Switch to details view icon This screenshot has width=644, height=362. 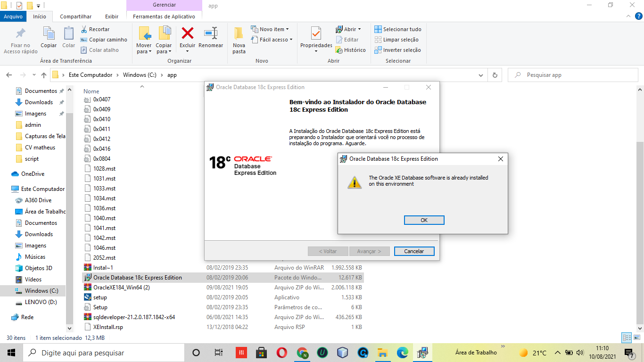click(x=627, y=337)
